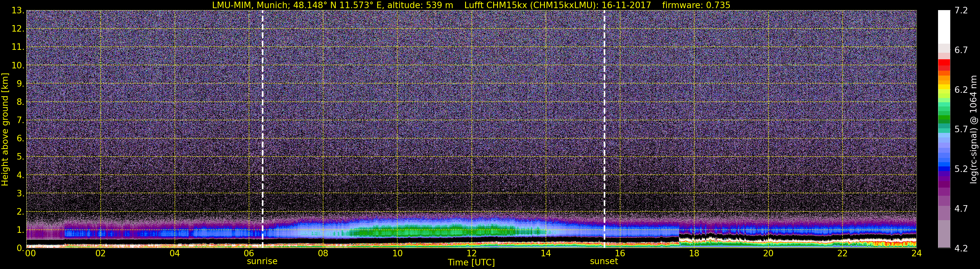Image resolution: width=980 pixels, height=269 pixels.
Task: Click the '12' time tick label
Action: pos(471,253)
